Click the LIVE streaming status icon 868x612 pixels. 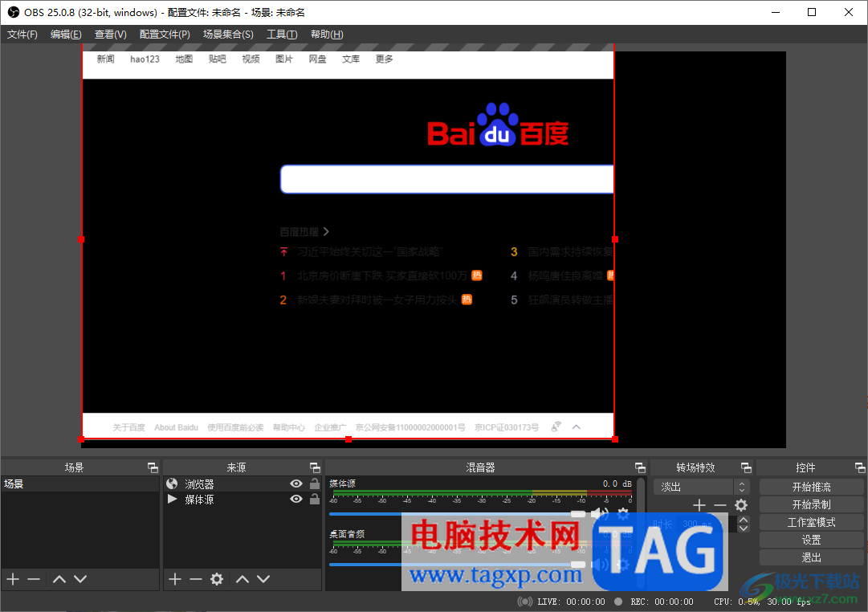tap(525, 602)
